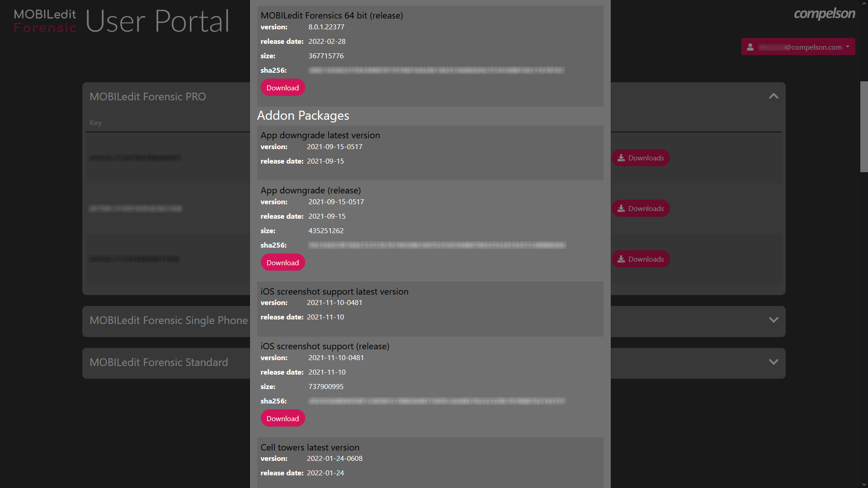Click the download arrow icon on the top Downloads button
Screen dimensions: 868x488
(x=622, y=158)
